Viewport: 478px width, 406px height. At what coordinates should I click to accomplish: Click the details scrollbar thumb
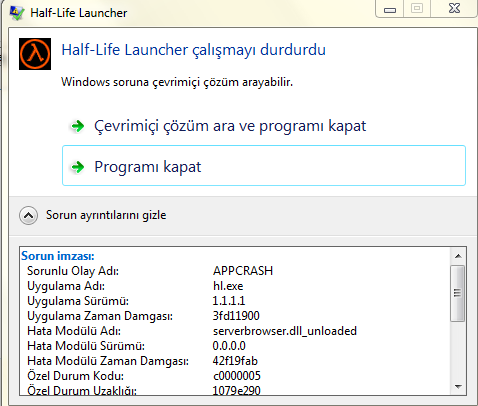[x=457, y=293]
